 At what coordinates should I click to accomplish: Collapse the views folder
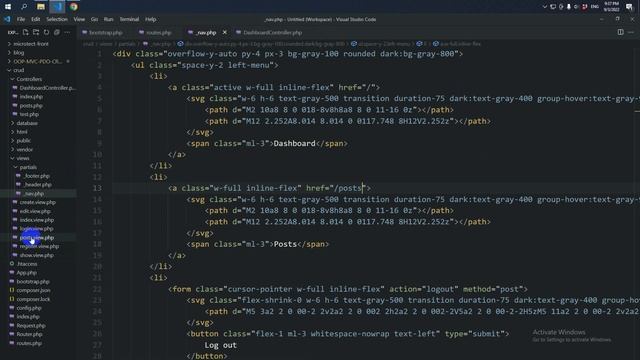pyautogui.click(x=23, y=158)
